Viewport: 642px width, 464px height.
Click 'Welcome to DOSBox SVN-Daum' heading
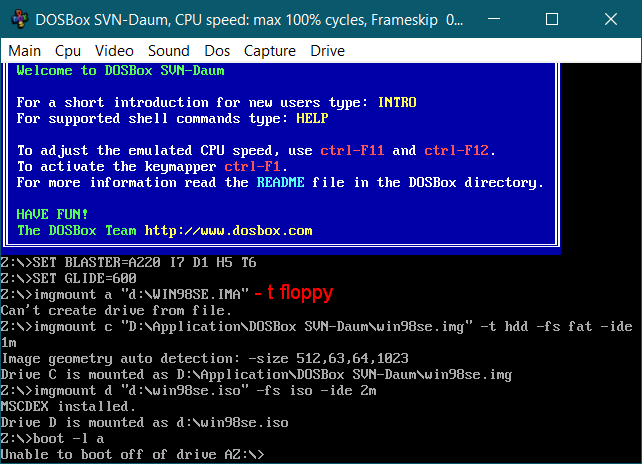click(120, 70)
